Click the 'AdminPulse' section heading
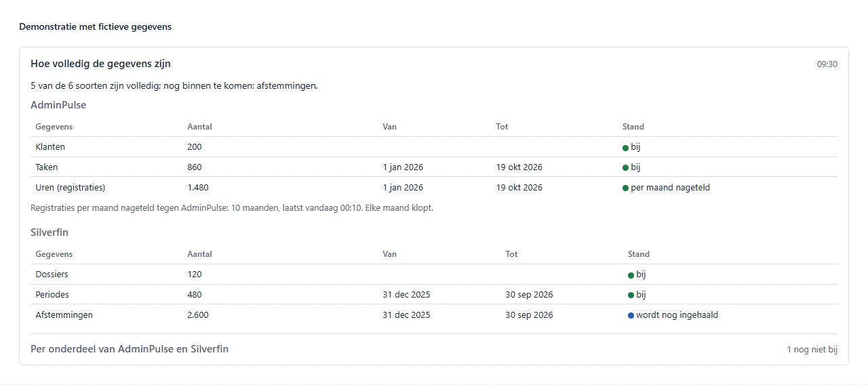 (x=58, y=105)
